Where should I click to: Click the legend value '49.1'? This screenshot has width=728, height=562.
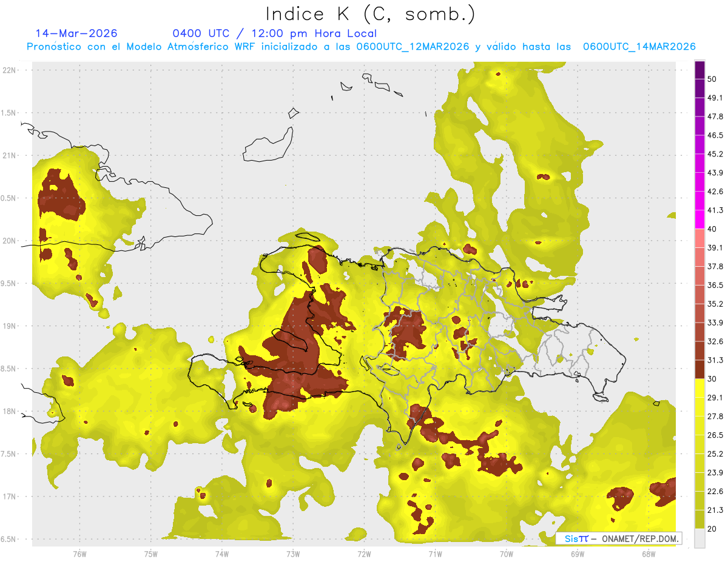pyautogui.click(x=715, y=98)
